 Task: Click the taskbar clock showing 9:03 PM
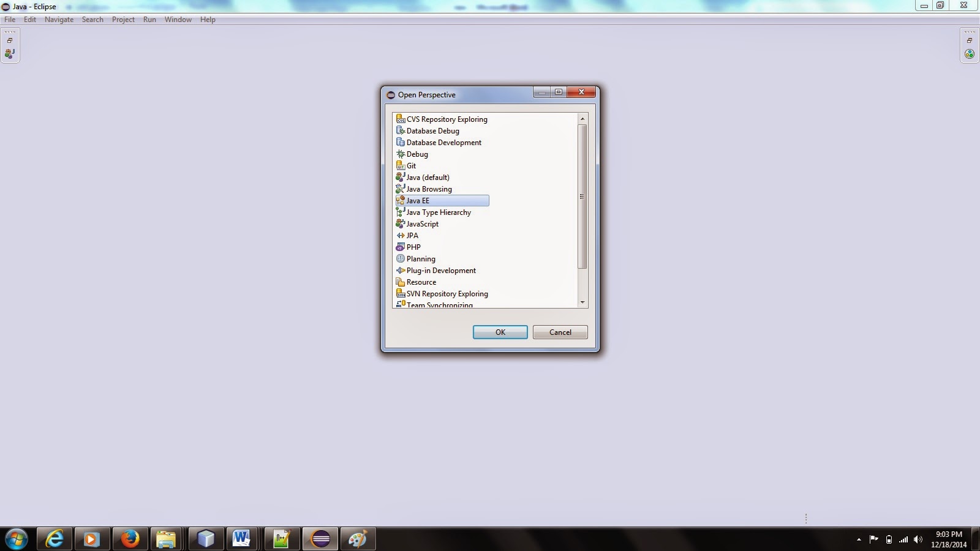(949, 539)
